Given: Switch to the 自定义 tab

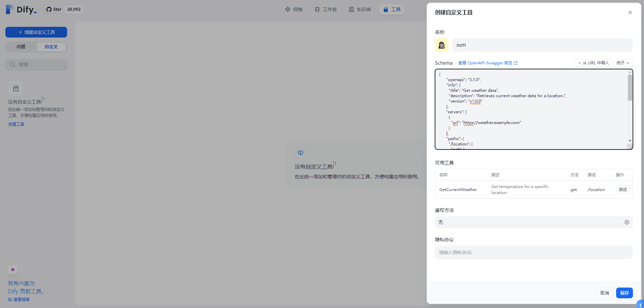Looking at the screenshot, I should click(x=51, y=47).
